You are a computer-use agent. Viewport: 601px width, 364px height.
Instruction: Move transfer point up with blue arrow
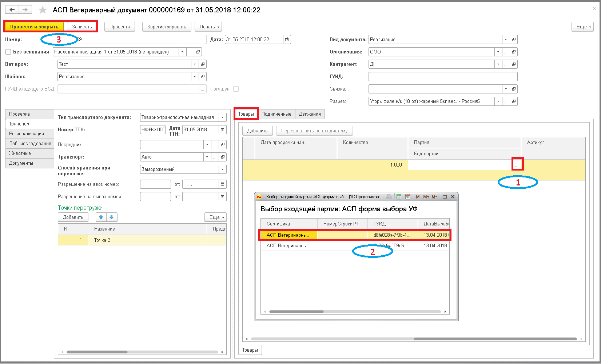click(x=101, y=217)
